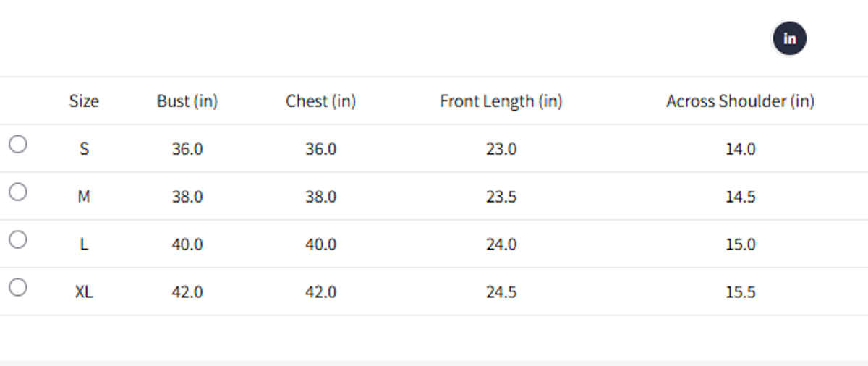868x366 pixels.
Task: Click the 24.5 front length value
Action: 501,292
